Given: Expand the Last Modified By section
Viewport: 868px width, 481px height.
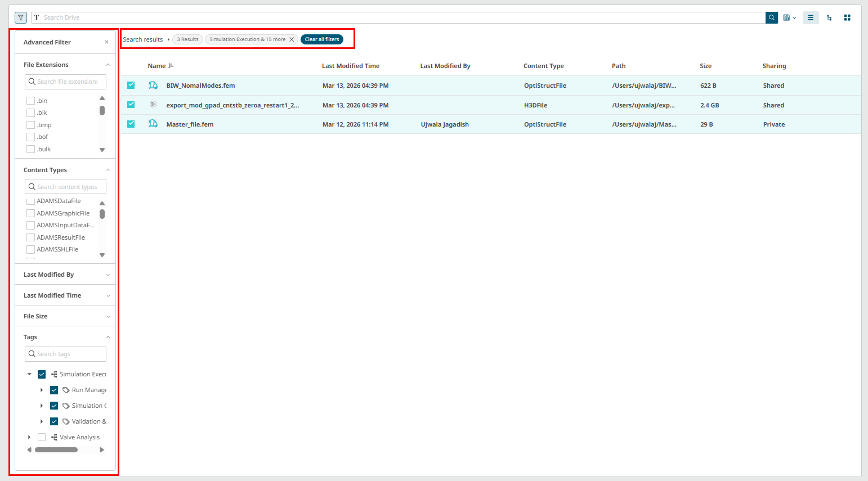Looking at the screenshot, I should [108, 275].
